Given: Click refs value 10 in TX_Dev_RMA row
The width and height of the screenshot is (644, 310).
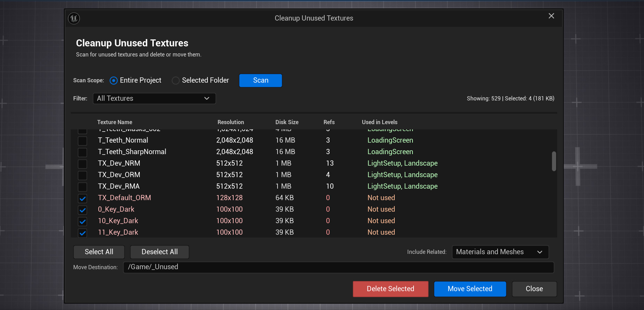Looking at the screenshot, I should [x=330, y=186].
